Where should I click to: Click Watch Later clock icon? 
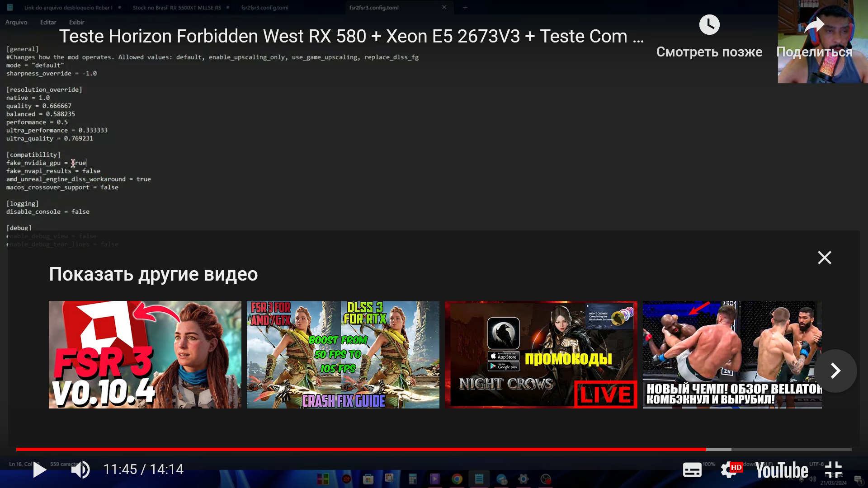709,25
